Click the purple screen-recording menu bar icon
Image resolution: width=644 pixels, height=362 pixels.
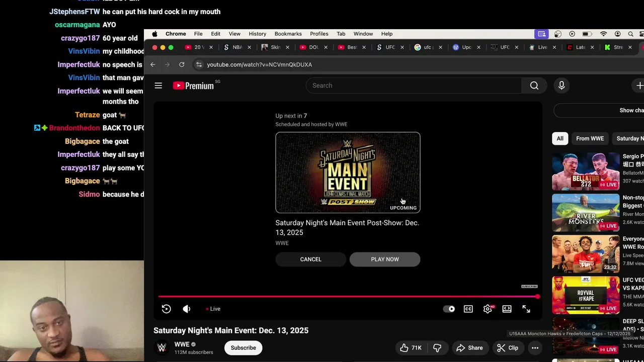(541, 34)
